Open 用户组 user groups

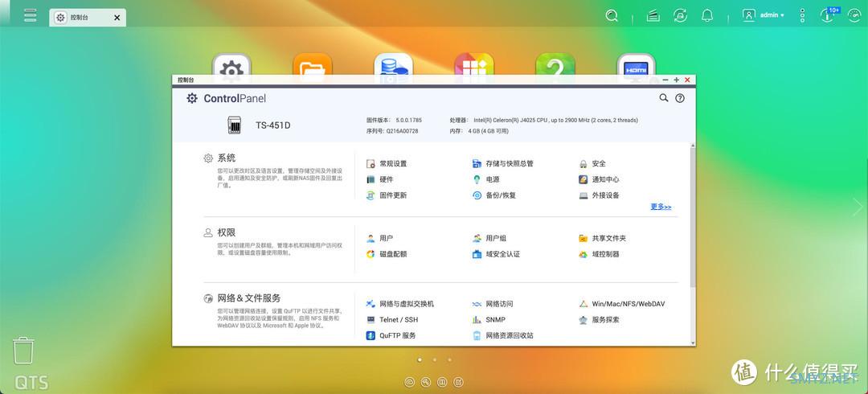click(x=489, y=238)
